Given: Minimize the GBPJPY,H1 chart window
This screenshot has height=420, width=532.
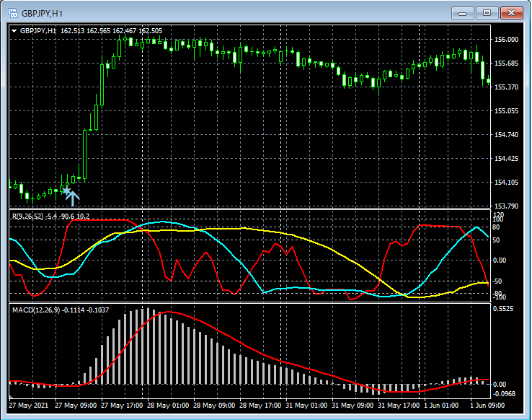Looking at the screenshot, I should pyautogui.click(x=462, y=13).
